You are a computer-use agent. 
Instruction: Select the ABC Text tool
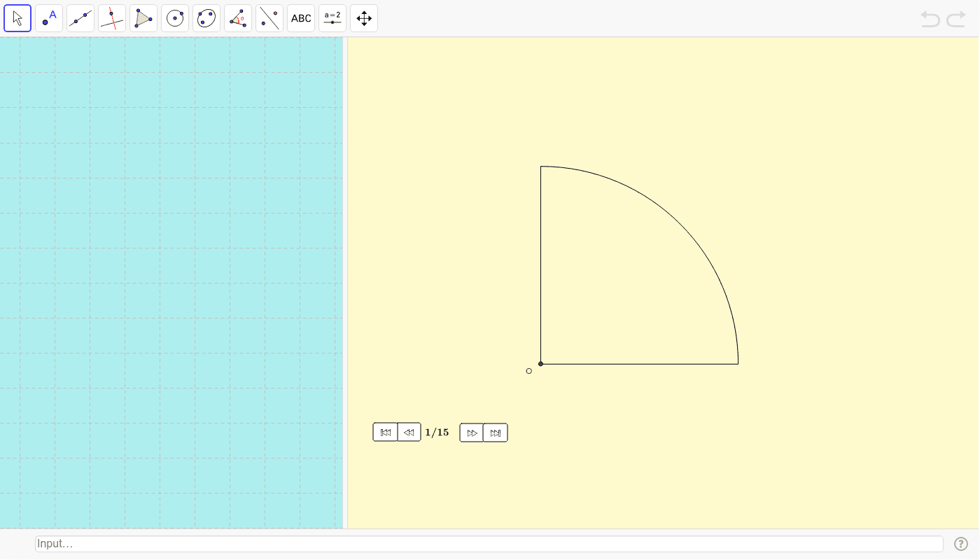pyautogui.click(x=301, y=18)
